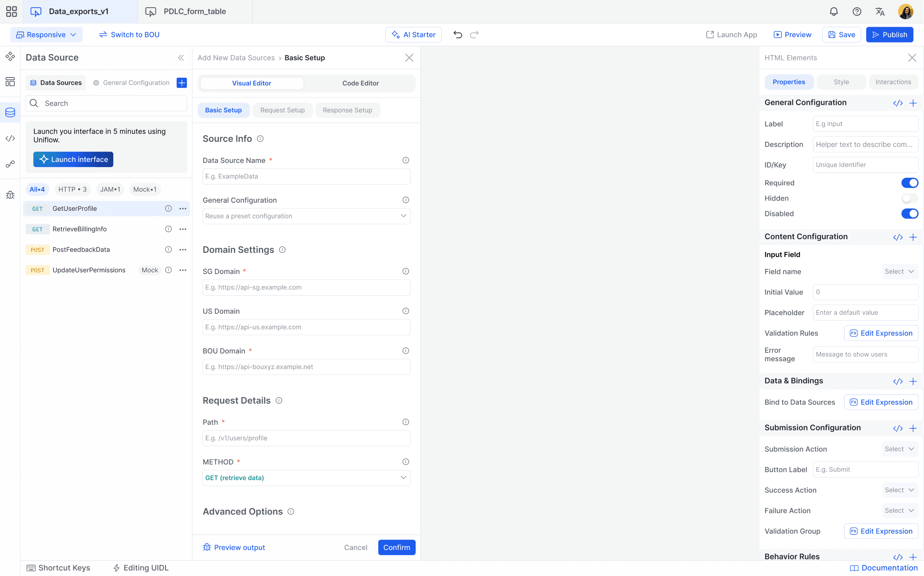Collapse the Data Source panel with double chevron

(x=181, y=58)
